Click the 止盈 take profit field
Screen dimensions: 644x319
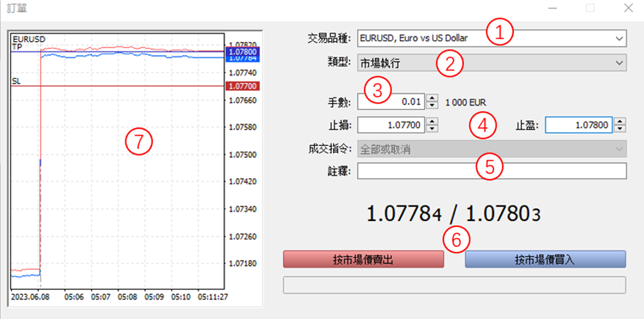579,125
